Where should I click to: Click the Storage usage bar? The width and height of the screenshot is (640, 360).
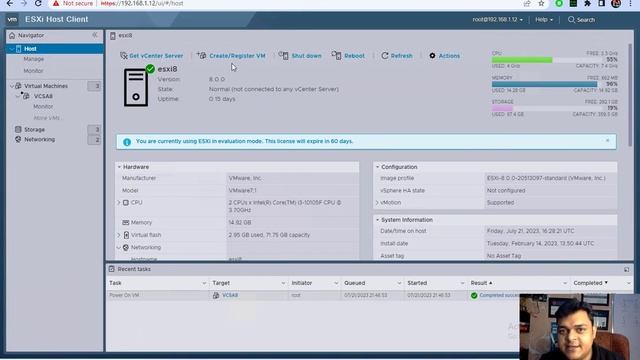point(547,109)
